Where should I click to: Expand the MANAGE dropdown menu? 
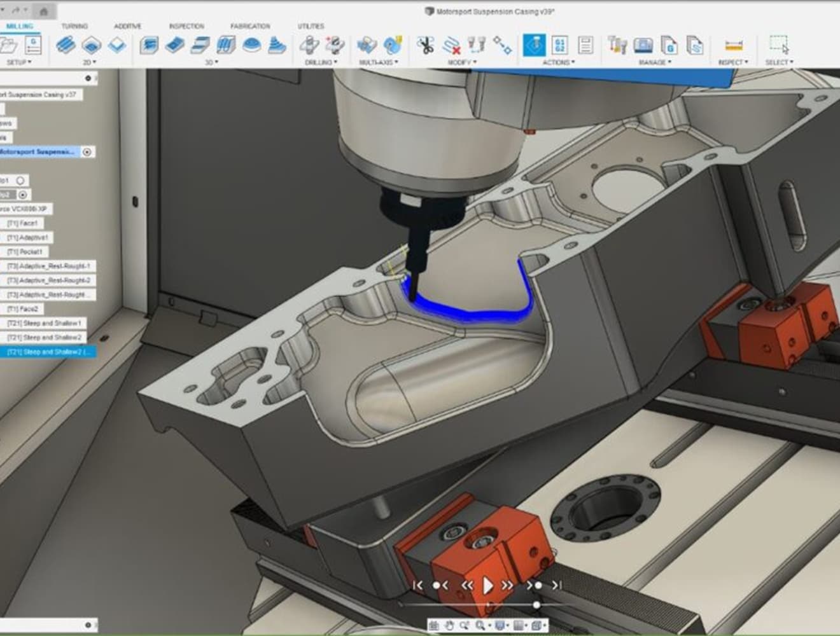[655, 62]
